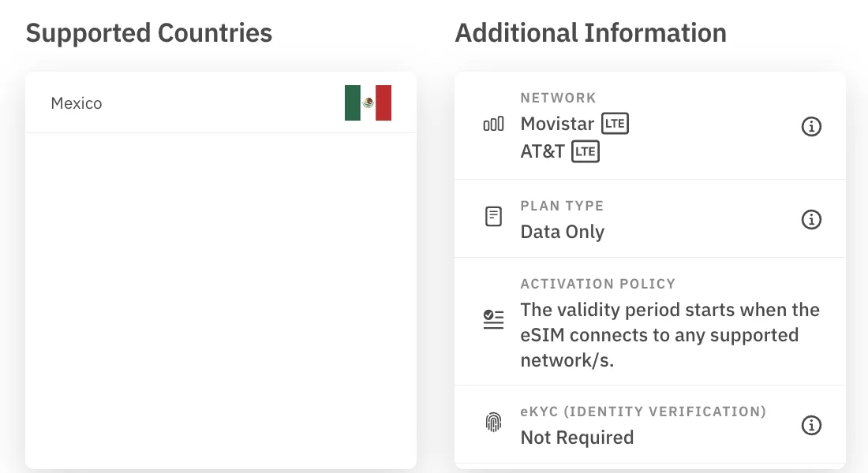
Task: Click the Activation Policy label
Action: pyautogui.click(x=598, y=284)
